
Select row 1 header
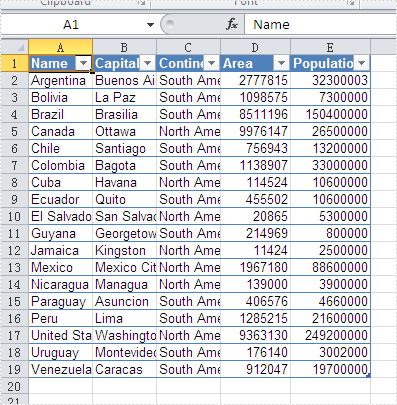pos(14,63)
